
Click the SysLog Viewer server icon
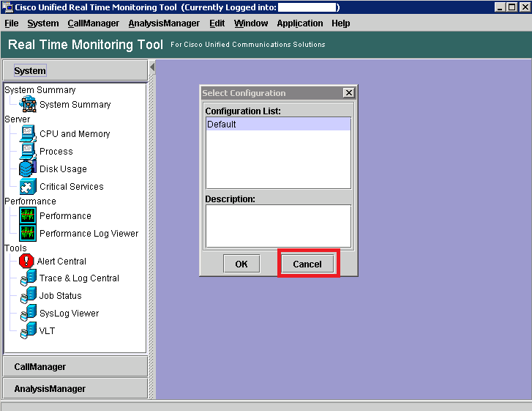coord(28,313)
